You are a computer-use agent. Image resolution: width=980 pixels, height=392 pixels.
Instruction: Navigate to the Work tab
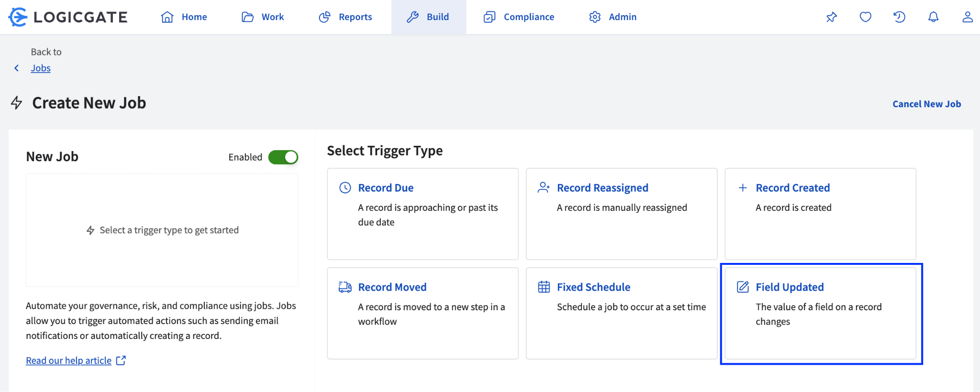click(263, 17)
